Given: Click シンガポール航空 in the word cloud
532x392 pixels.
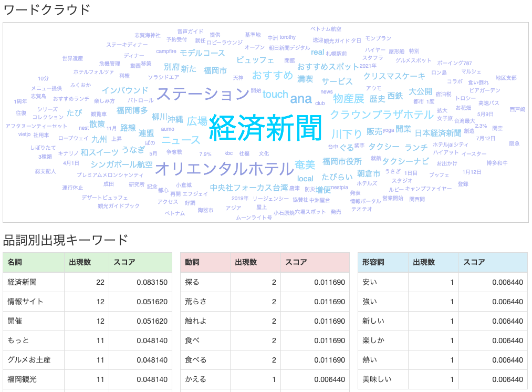Looking at the screenshot, I should 121,164.
